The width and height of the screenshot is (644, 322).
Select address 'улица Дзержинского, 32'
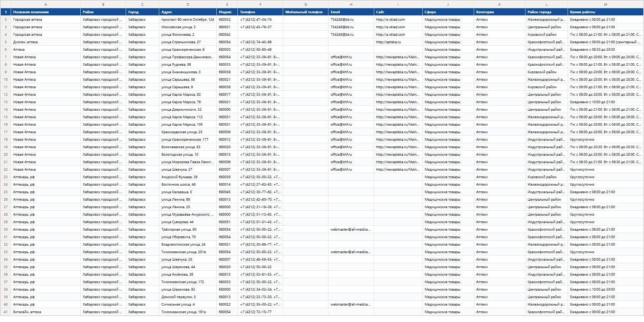pyautogui.click(x=188, y=110)
